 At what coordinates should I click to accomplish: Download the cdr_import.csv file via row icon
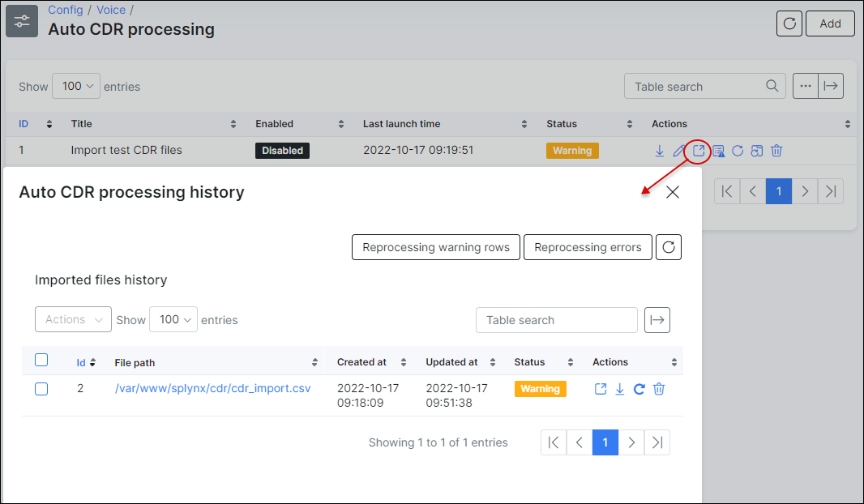click(x=619, y=389)
